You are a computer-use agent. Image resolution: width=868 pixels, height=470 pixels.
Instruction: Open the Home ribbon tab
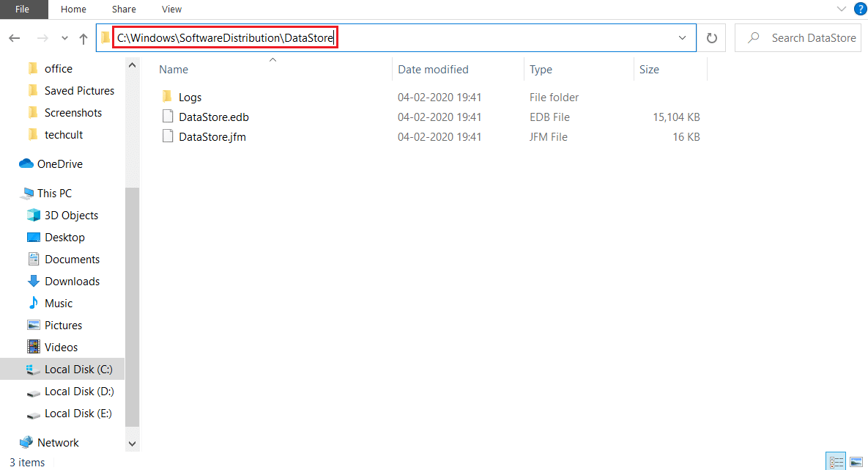[x=74, y=10]
